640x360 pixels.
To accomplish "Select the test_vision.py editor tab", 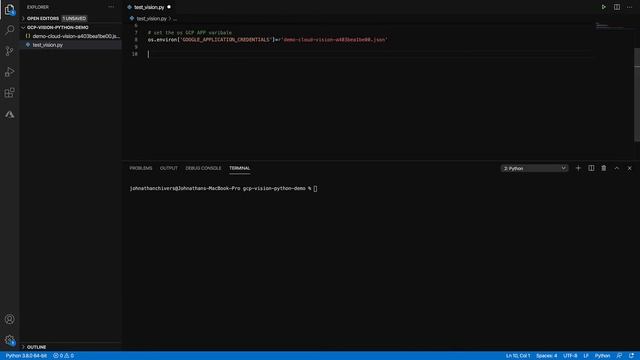I will (x=149, y=7).
